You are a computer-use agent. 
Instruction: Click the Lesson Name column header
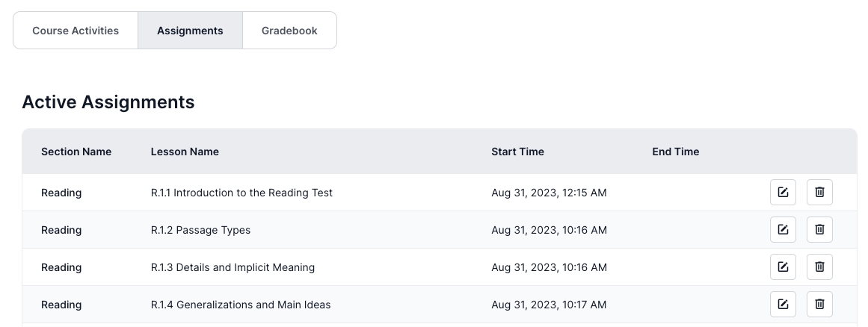point(185,152)
